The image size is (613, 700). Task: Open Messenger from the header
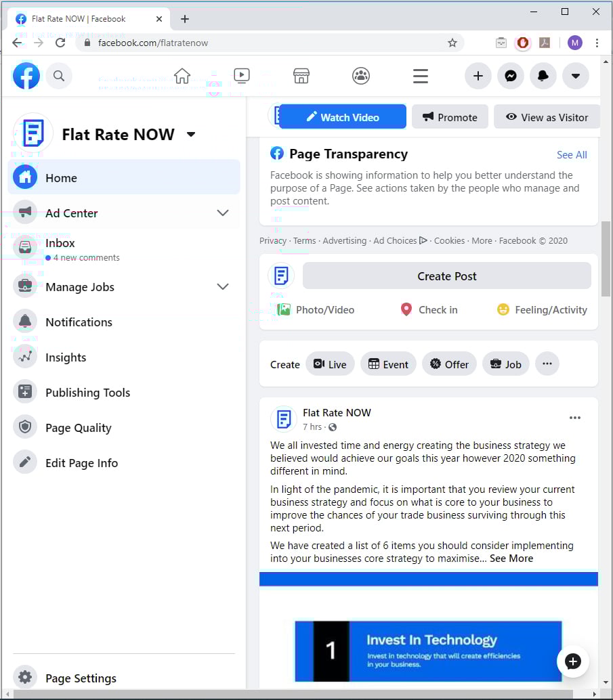pyautogui.click(x=511, y=76)
